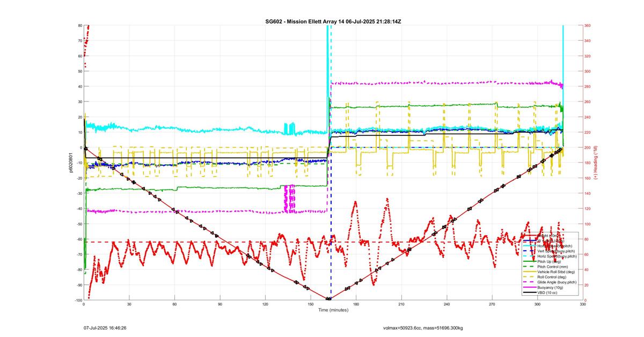Image resolution: width=644 pixels, height=337 pixels.
Task: Click left y-axis tick label '80'
Action: pyautogui.click(x=79, y=25)
